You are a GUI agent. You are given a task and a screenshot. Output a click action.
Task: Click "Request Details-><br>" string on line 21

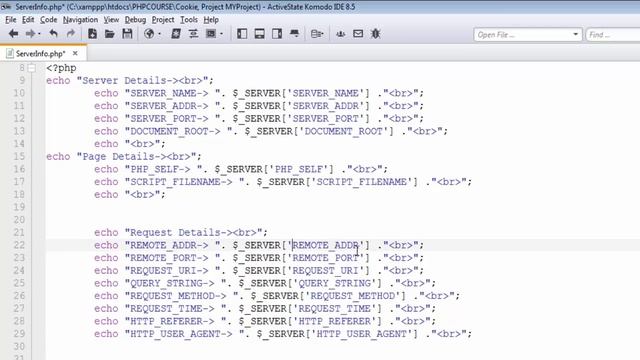point(193,232)
